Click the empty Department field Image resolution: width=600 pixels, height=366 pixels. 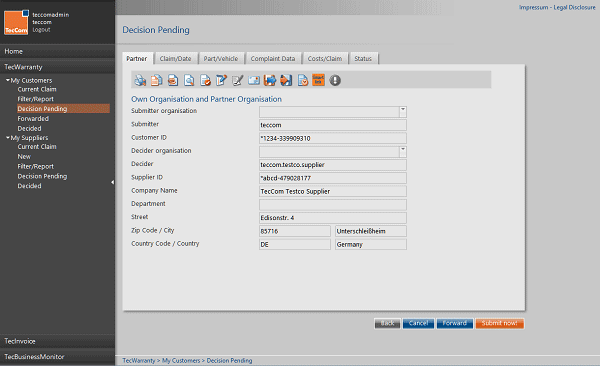coord(333,204)
